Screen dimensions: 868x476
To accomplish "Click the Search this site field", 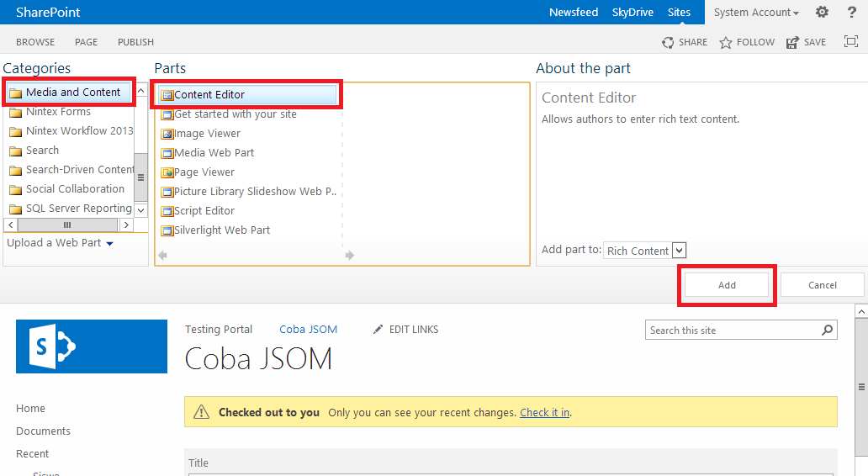I will [732, 331].
